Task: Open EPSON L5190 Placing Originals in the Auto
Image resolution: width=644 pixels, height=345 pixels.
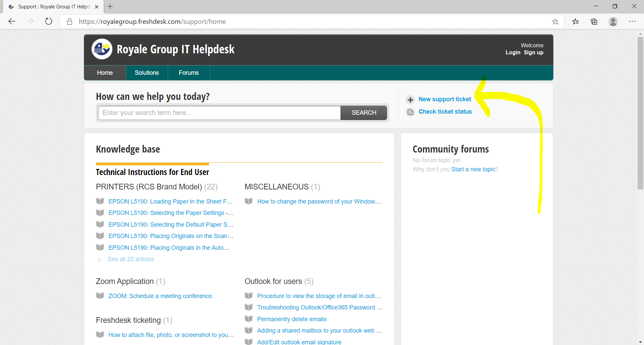Action: tap(169, 248)
